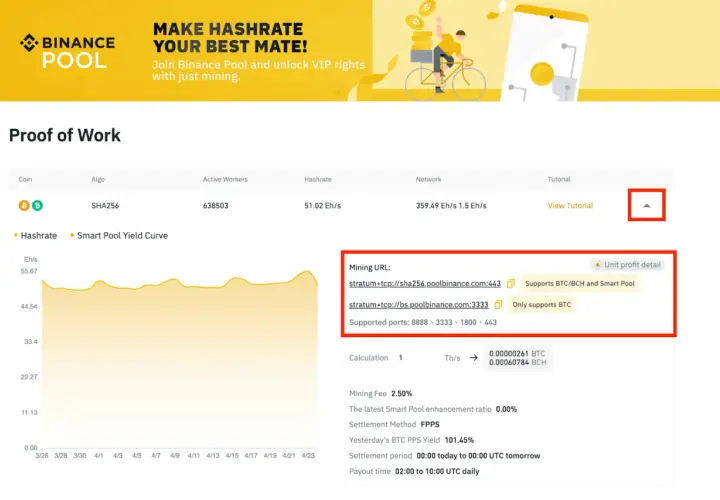Click the Algo column header
The width and height of the screenshot is (720, 500).
tap(98, 180)
